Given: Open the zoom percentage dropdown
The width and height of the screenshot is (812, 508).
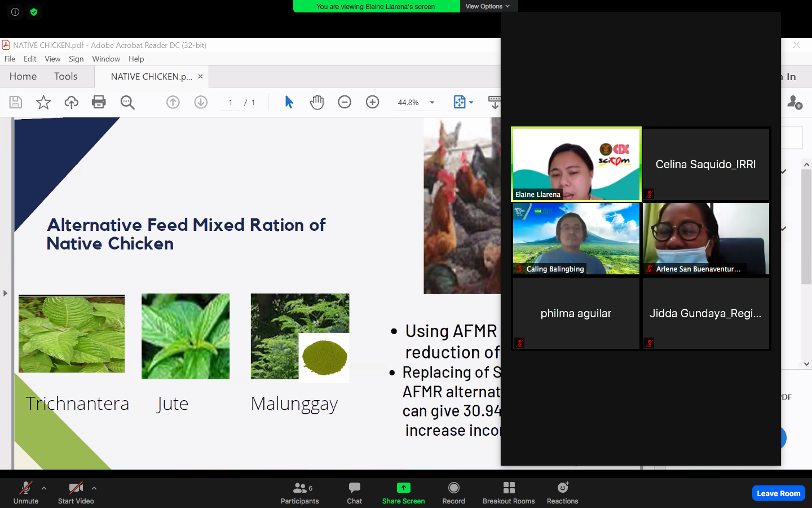Looking at the screenshot, I should pyautogui.click(x=432, y=103).
